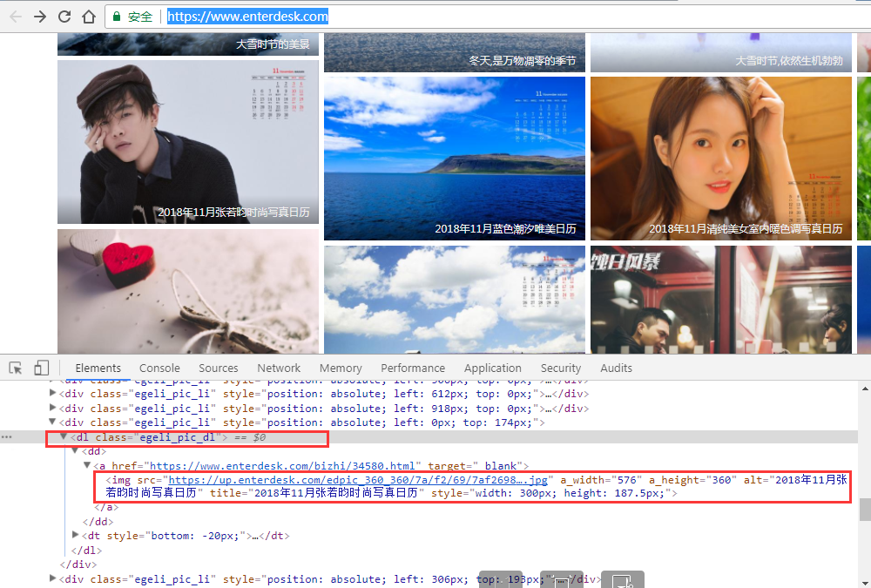The height and width of the screenshot is (588, 871).
Task: Open the 大雪时节,依然生机勃勃 thumbnail
Action: pos(721,52)
